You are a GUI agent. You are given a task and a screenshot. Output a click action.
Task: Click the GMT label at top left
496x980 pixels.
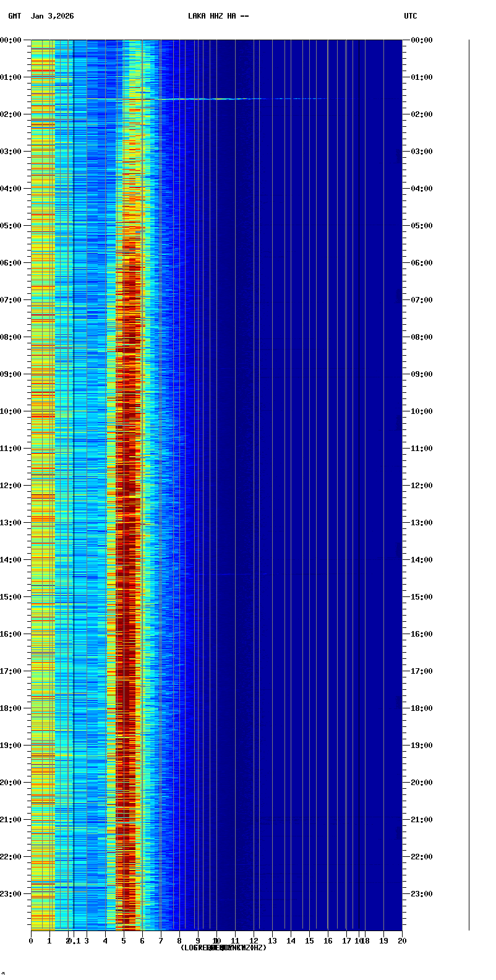[x=14, y=16]
